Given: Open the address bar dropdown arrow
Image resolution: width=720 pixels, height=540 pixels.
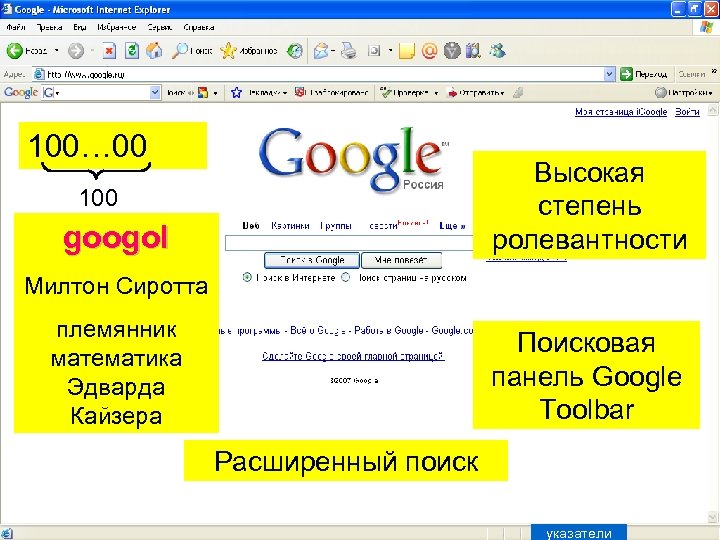Looking at the screenshot, I should tap(609, 74).
